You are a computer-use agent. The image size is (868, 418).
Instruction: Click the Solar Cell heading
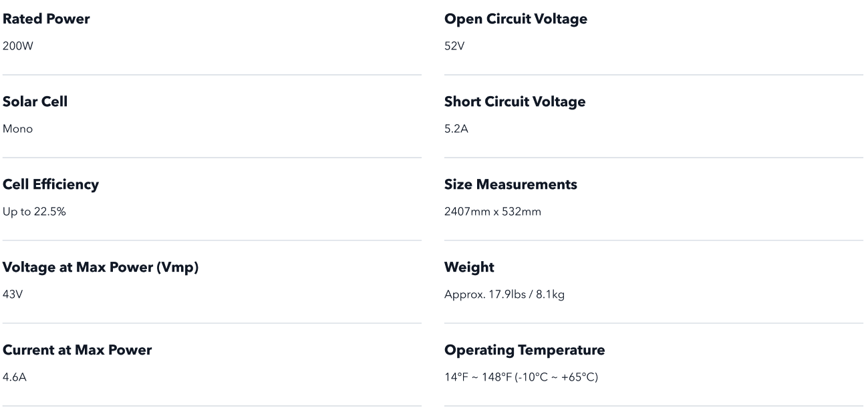tap(35, 102)
